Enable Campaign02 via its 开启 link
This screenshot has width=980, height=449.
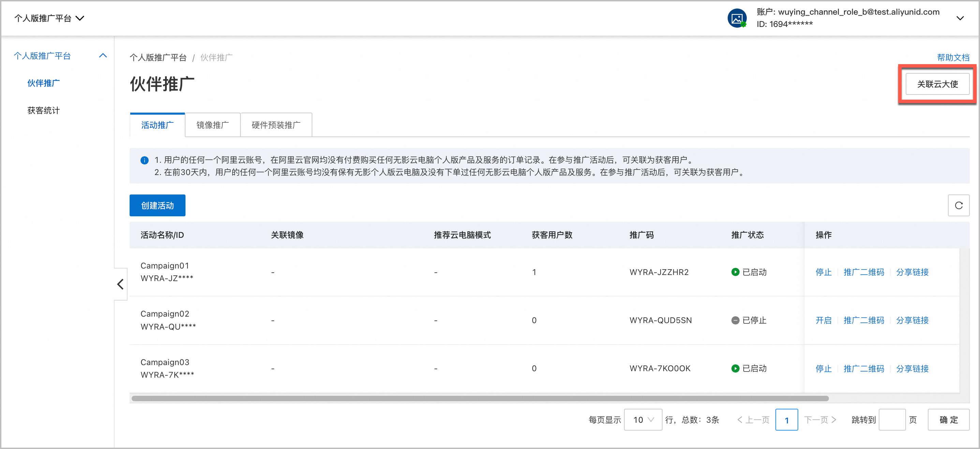823,320
